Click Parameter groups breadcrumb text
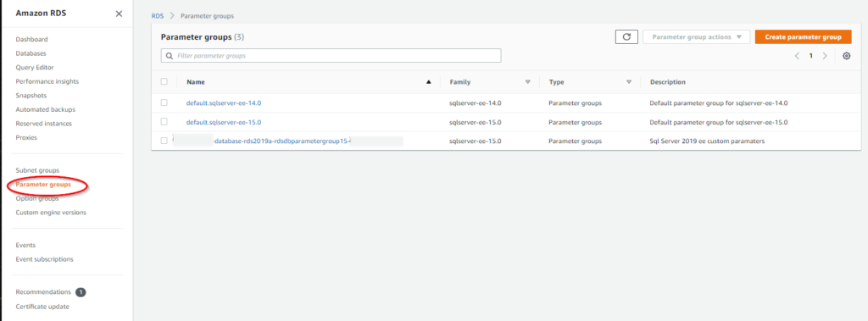Viewport: 868px width, 321px height. click(207, 16)
